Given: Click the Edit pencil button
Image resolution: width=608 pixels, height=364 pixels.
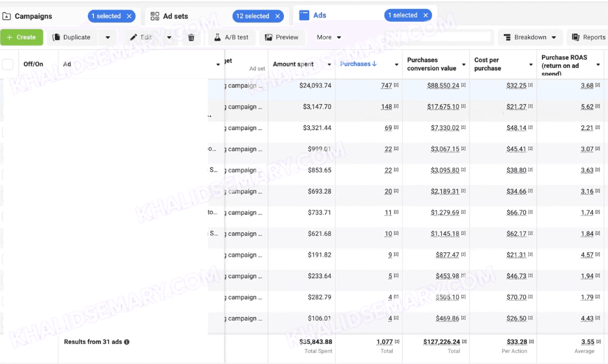Looking at the screenshot, I should pos(141,37).
